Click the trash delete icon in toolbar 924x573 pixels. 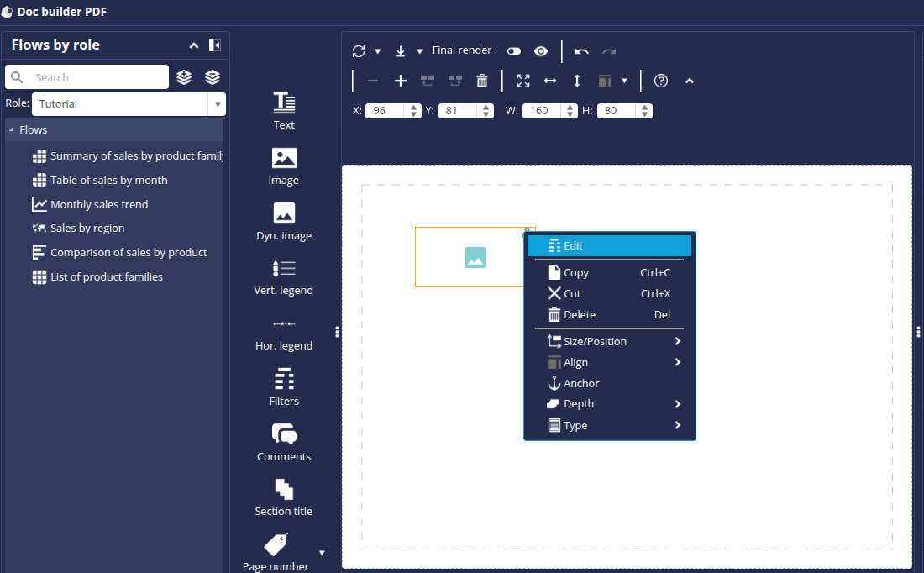[x=482, y=81]
